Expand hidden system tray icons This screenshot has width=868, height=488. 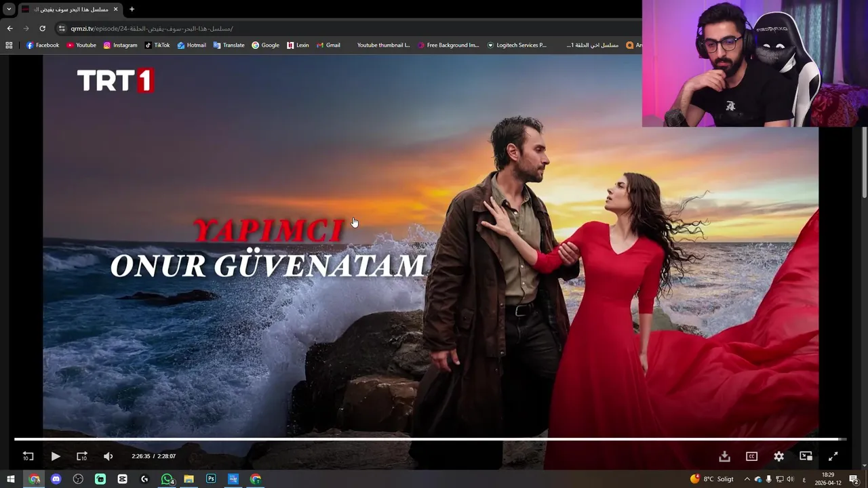(x=747, y=479)
